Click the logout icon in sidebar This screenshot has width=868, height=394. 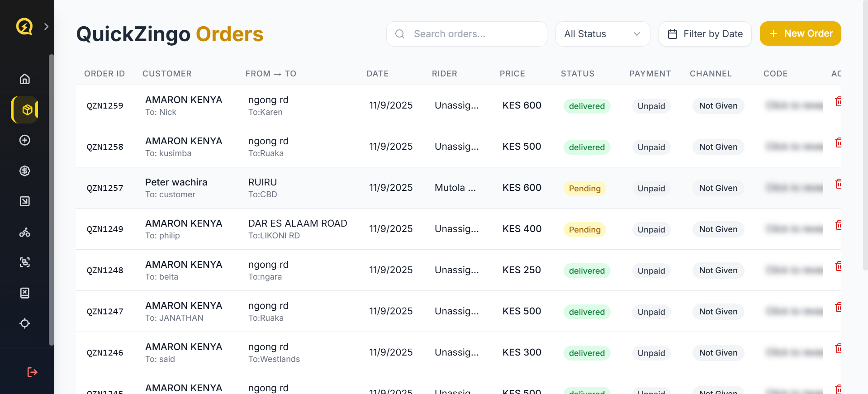pos(32,372)
